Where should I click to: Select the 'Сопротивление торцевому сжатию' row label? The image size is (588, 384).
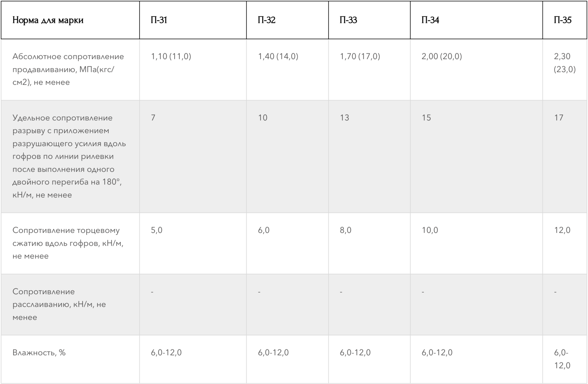pos(68,243)
